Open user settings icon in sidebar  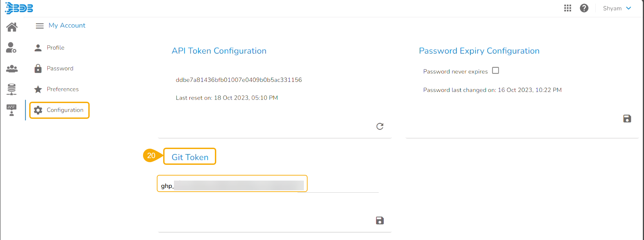[11, 48]
